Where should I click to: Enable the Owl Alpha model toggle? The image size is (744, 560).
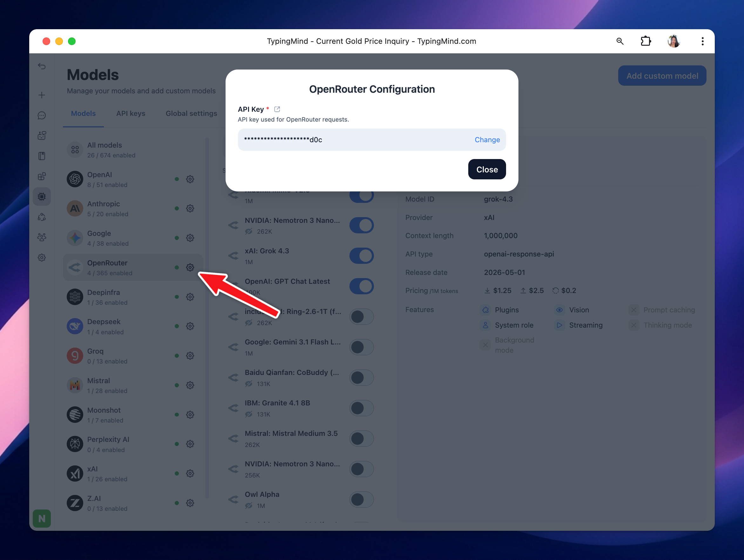(x=362, y=500)
